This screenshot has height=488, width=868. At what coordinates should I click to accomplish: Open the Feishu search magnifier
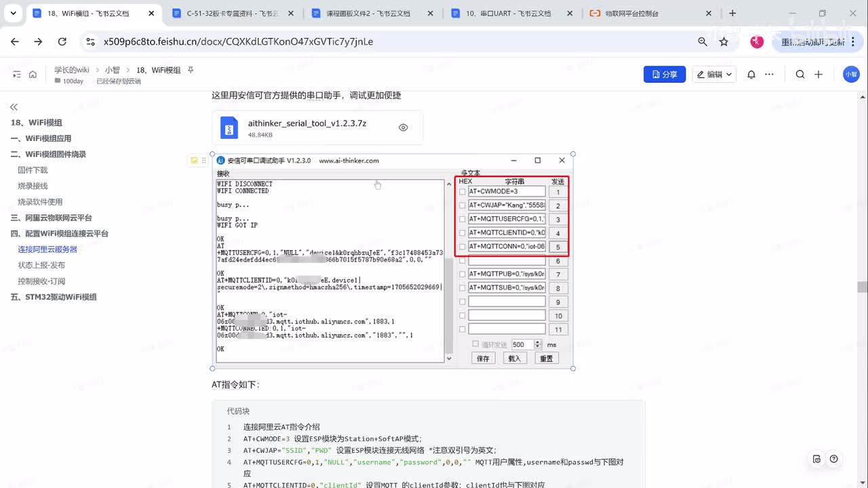coord(800,75)
